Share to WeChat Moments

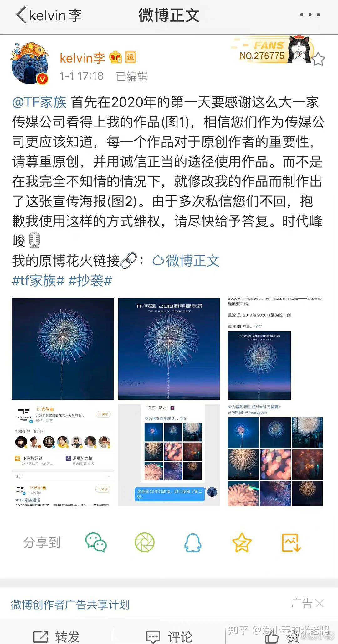145,542
